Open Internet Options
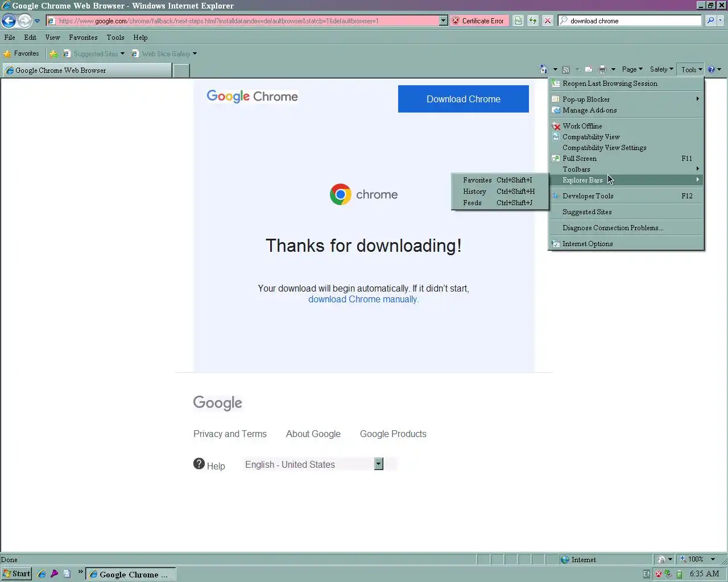The width and height of the screenshot is (728, 582). 626,244
